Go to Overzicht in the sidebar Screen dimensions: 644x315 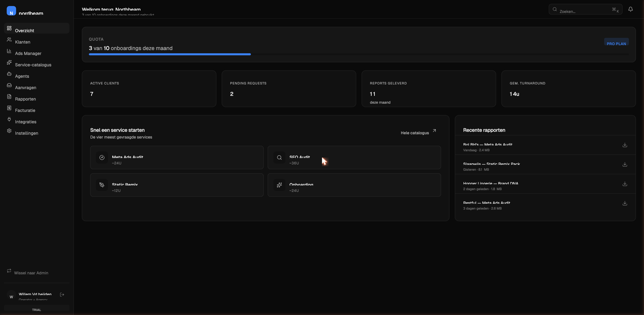pos(37,28)
